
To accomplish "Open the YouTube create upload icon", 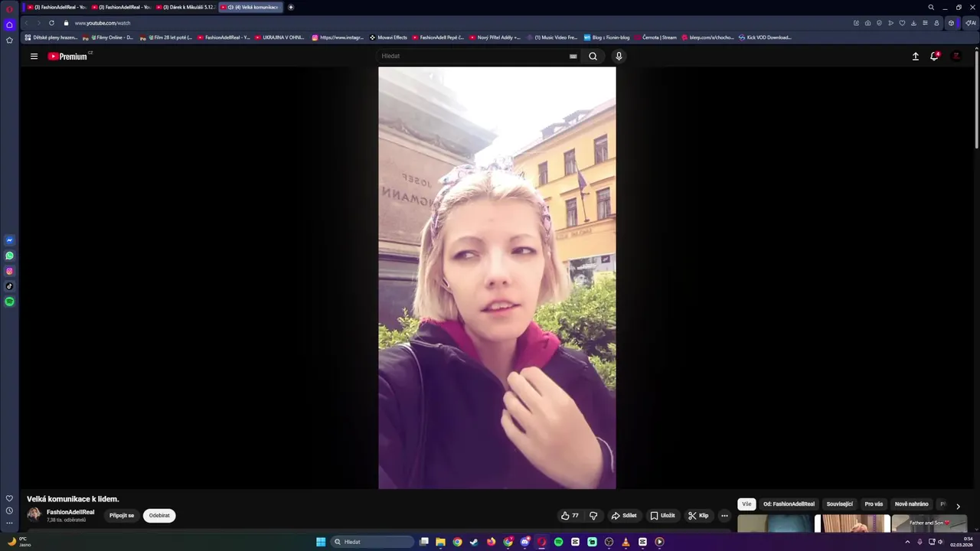I will (x=915, y=56).
